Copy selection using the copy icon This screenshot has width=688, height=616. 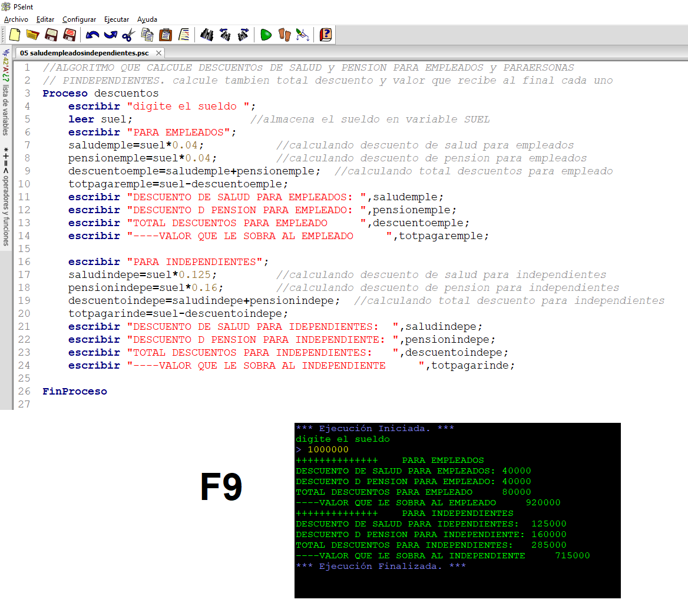click(x=147, y=35)
